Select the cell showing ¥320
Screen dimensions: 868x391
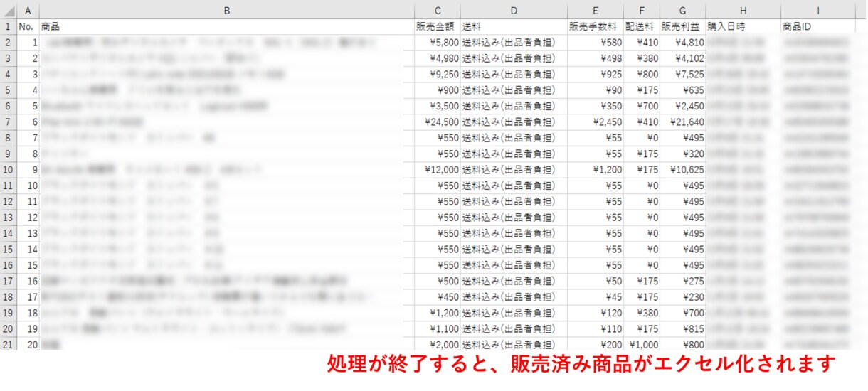(x=683, y=154)
